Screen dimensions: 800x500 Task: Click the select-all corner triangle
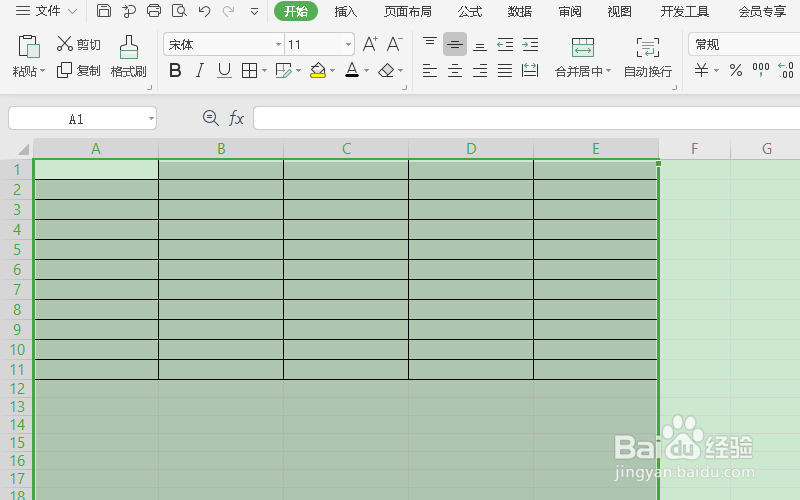click(23, 149)
